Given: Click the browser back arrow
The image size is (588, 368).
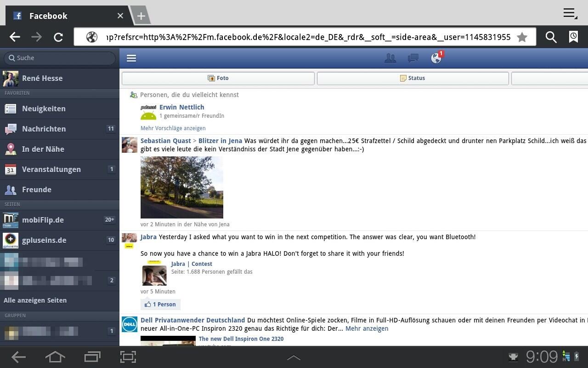Looking at the screenshot, I should (15, 37).
